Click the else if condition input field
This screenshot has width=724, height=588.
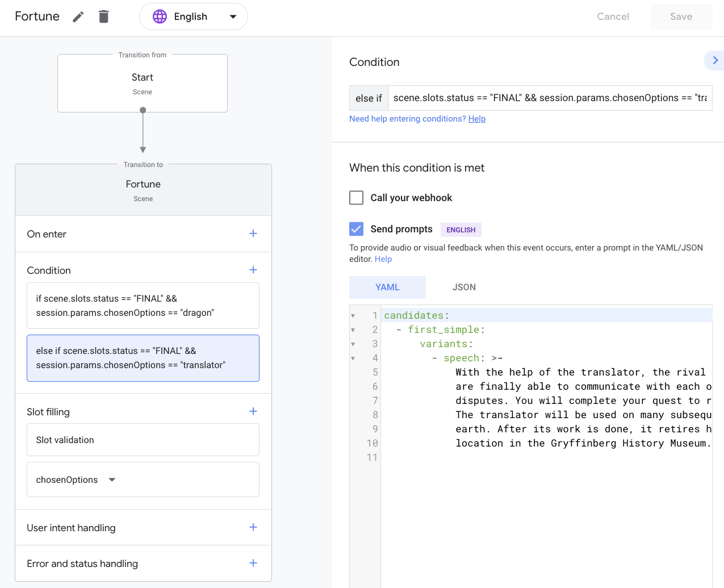click(549, 98)
